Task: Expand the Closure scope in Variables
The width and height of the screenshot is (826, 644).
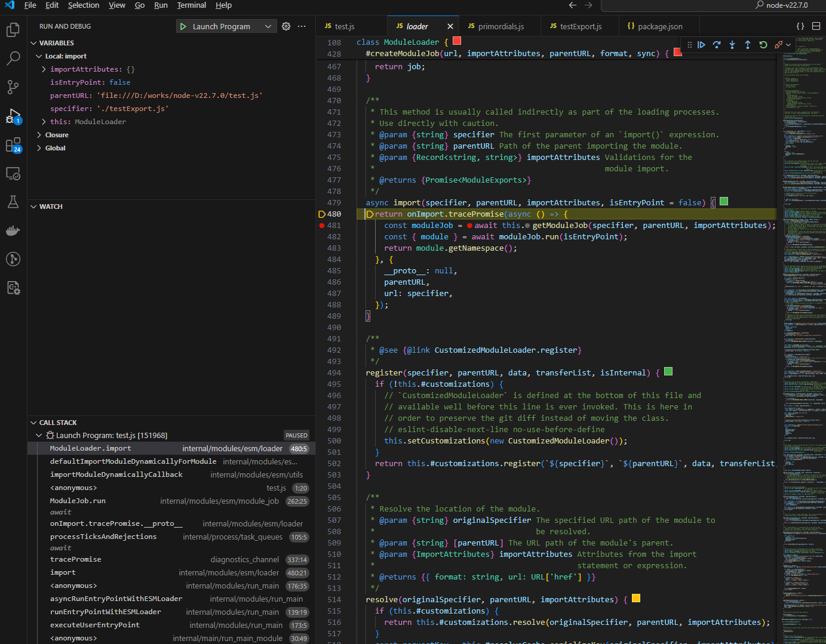Action: tap(39, 135)
